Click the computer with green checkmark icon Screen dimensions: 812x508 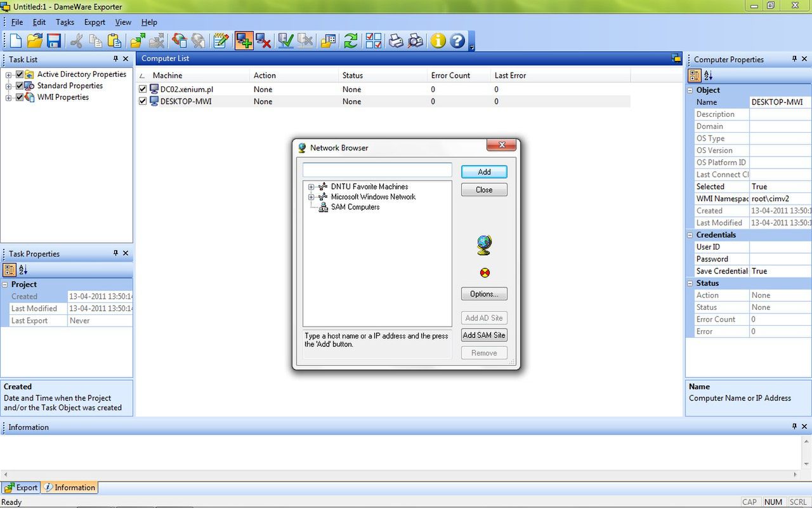click(286, 41)
